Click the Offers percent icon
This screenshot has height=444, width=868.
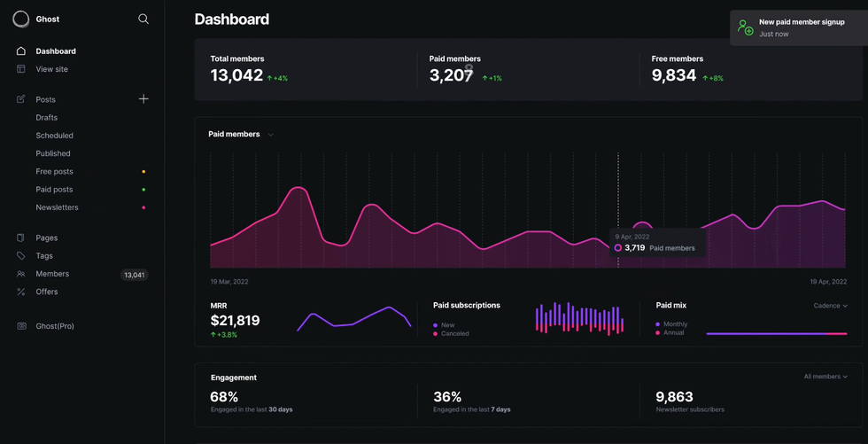[x=21, y=292]
